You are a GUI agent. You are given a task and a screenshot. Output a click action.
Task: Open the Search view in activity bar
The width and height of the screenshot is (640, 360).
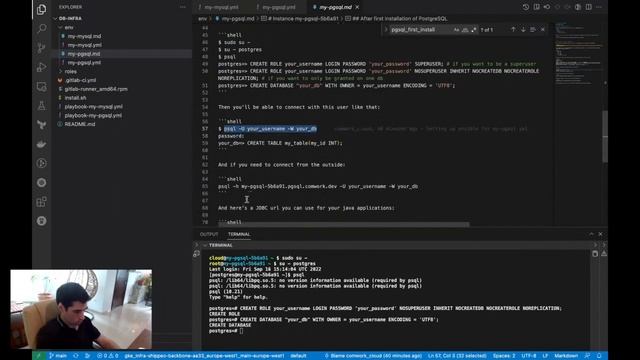click(41, 28)
